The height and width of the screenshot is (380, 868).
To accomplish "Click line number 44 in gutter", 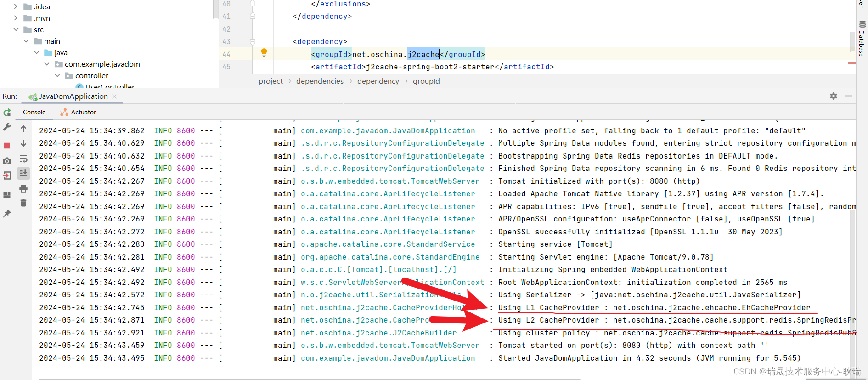I will [x=226, y=54].
